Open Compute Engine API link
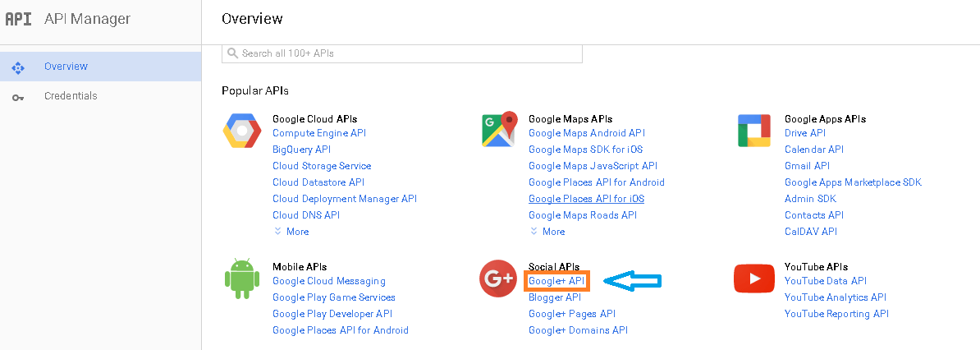 (x=319, y=133)
